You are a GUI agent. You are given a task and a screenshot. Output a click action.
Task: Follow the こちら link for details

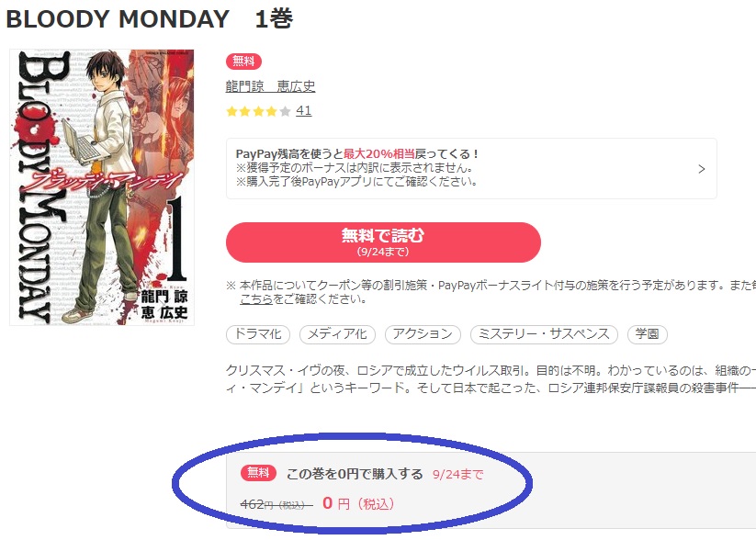point(256,299)
